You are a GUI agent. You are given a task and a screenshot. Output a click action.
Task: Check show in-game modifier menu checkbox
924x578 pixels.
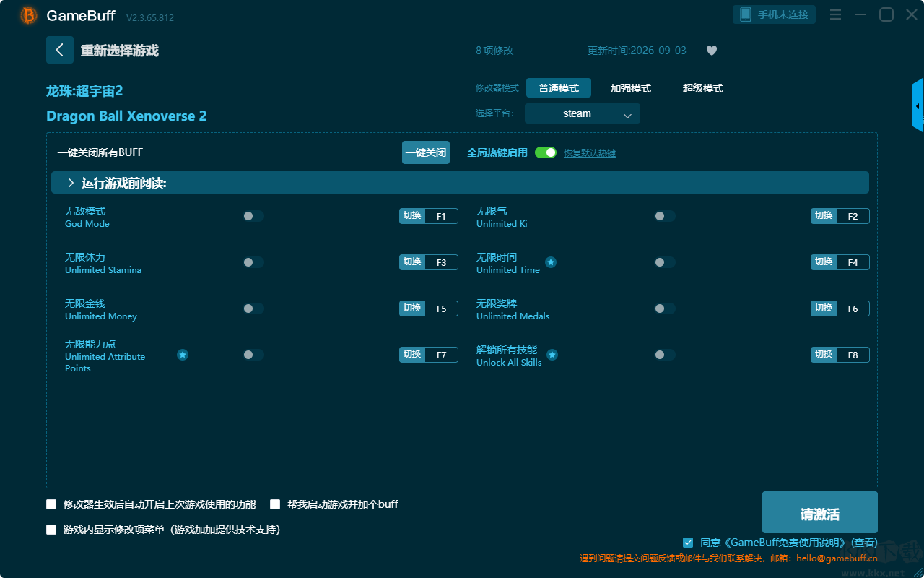51,530
